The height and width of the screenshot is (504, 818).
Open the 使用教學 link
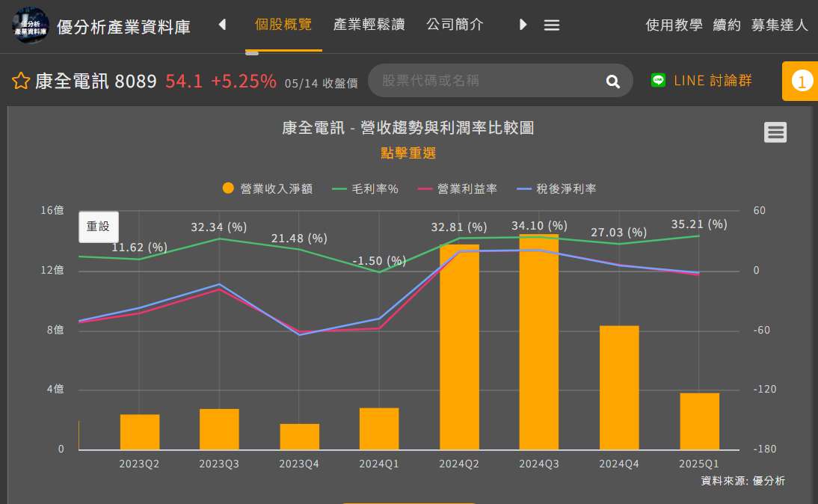pyautogui.click(x=674, y=25)
